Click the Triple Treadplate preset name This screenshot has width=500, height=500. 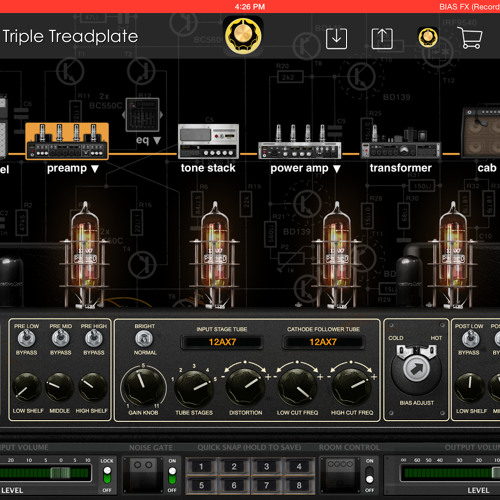[x=70, y=36]
